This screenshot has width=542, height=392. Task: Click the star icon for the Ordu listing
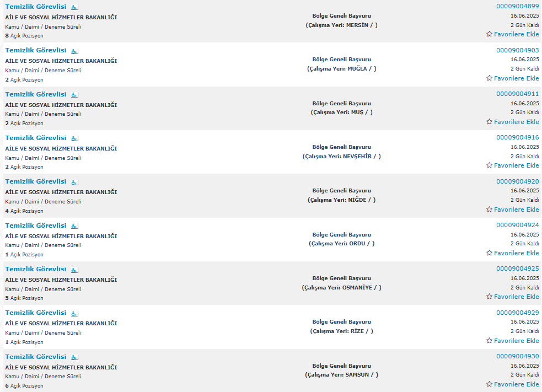coord(489,253)
